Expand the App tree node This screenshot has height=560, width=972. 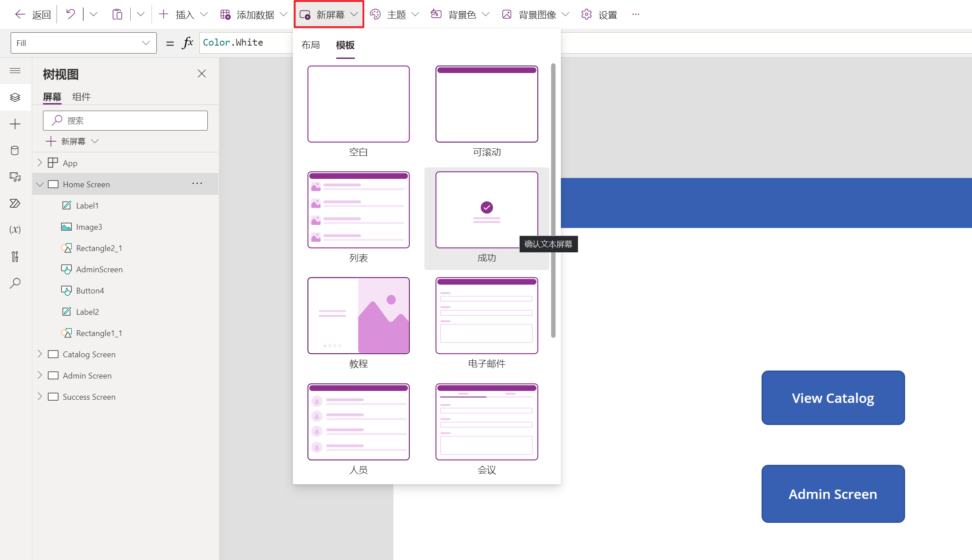tap(39, 162)
